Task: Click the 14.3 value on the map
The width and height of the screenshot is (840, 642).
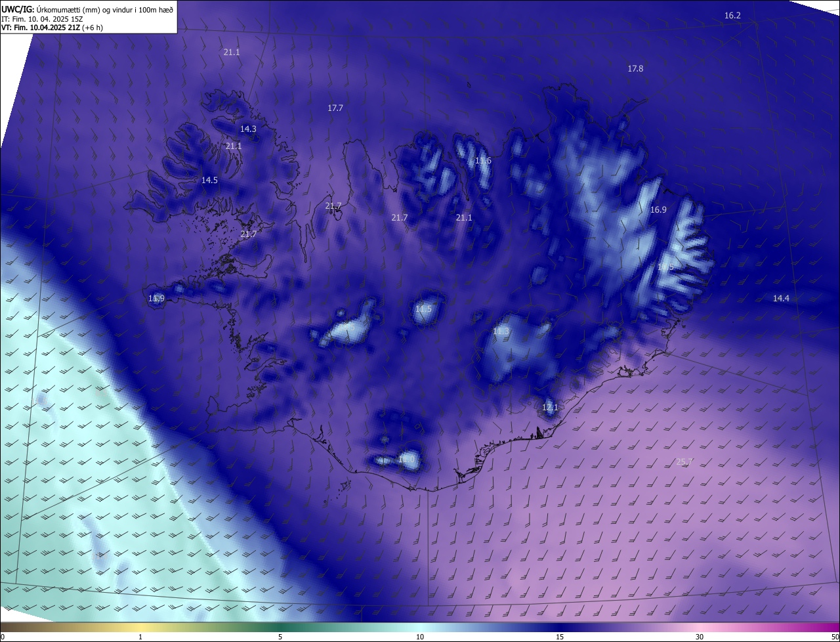Action: tap(248, 129)
